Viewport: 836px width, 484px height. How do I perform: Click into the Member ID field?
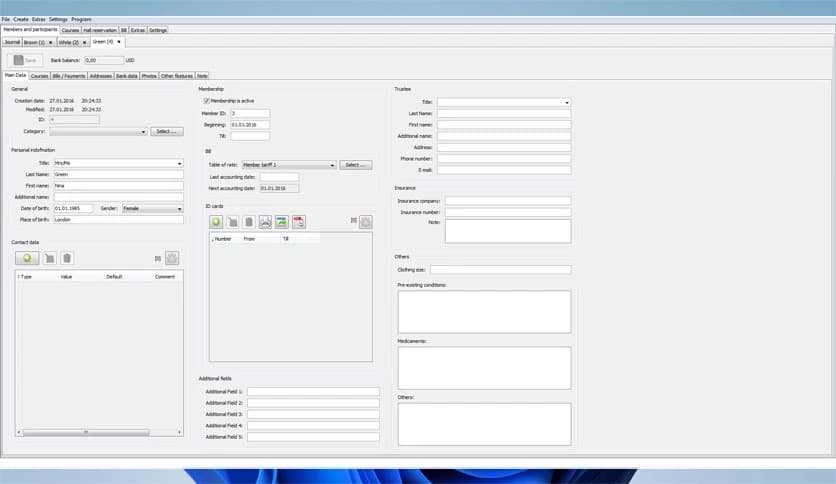click(x=250, y=114)
